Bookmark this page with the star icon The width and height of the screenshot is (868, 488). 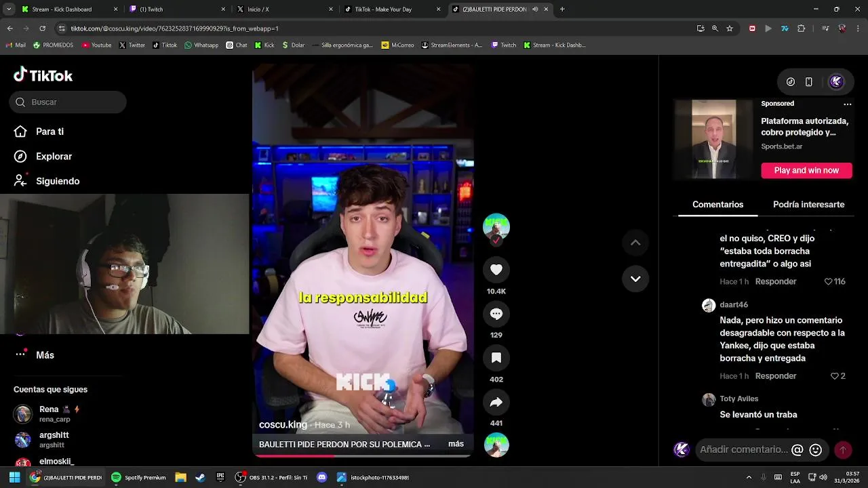coord(730,28)
